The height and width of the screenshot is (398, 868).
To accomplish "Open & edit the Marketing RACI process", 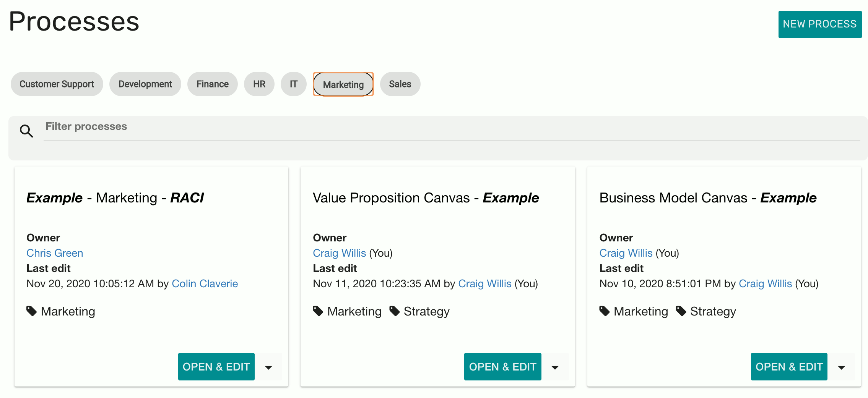I will click(216, 367).
